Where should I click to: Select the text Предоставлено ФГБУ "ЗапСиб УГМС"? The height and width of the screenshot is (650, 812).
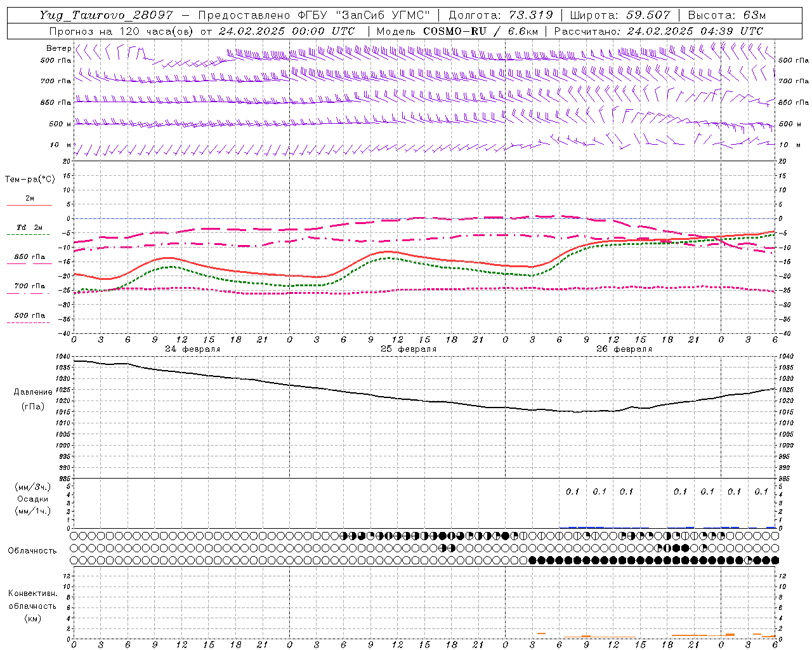point(314,15)
